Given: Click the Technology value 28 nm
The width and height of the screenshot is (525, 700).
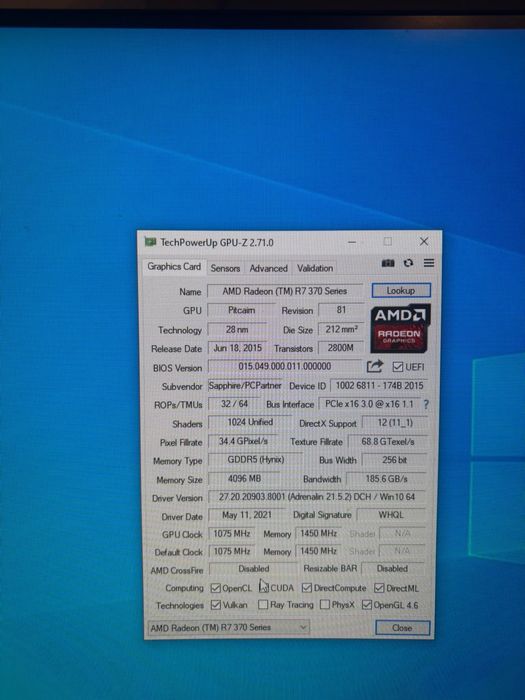Looking at the screenshot, I should 237,329.
